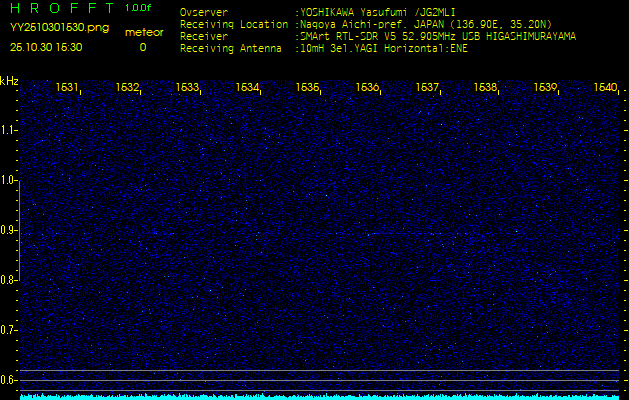Select the YY2610301630.png filename
The image size is (629, 400).
coord(59,27)
